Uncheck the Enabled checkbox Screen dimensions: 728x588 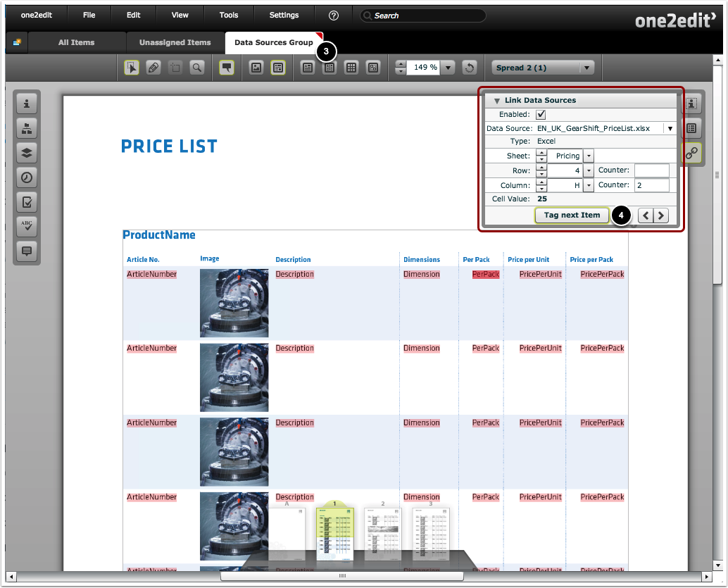(x=541, y=115)
